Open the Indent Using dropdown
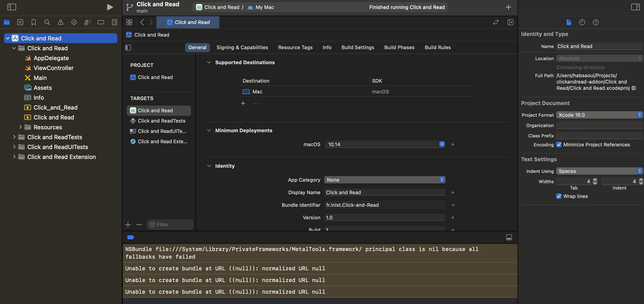Viewport: 644px width, 304px height. [599, 171]
